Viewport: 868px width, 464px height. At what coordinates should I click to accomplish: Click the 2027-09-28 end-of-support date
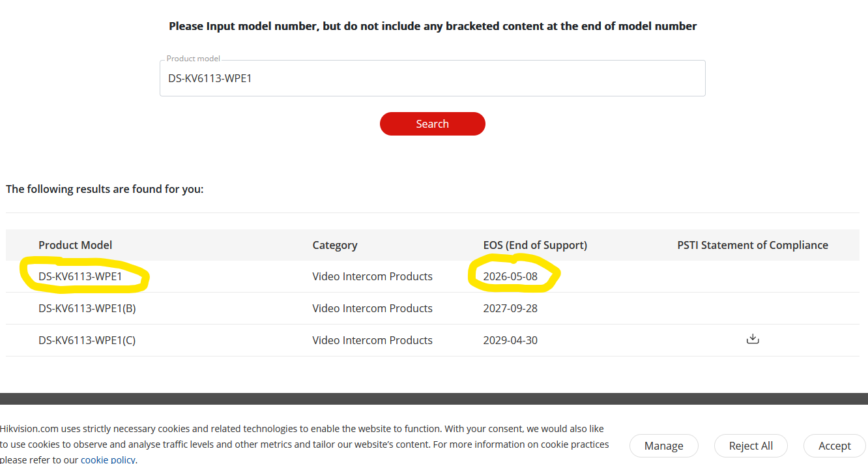tap(510, 308)
